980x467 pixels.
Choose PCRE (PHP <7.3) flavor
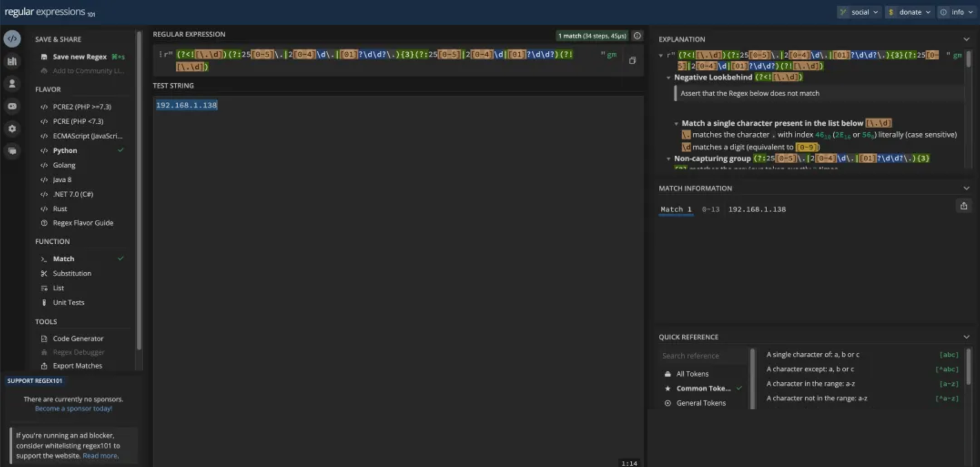coord(78,121)
